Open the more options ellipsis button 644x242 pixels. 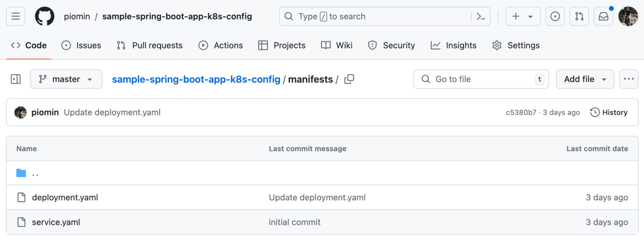pyautogui.click(x=628, y=79)
